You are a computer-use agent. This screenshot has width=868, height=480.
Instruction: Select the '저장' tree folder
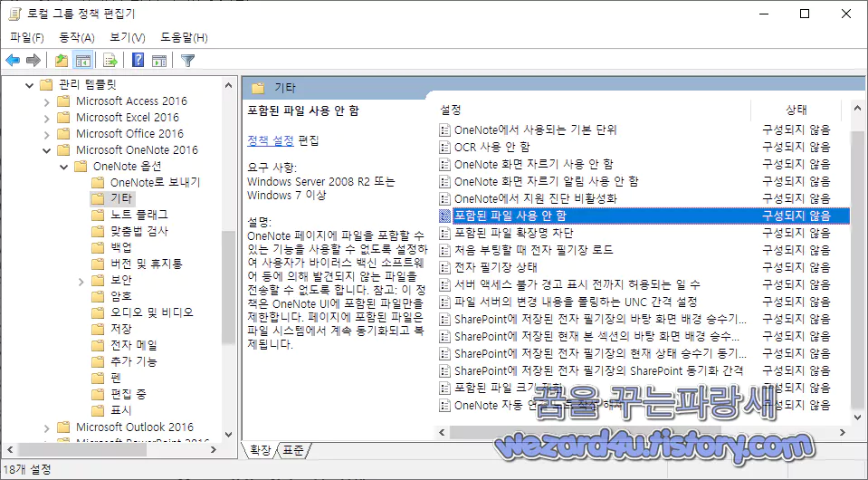coord(120,329)
